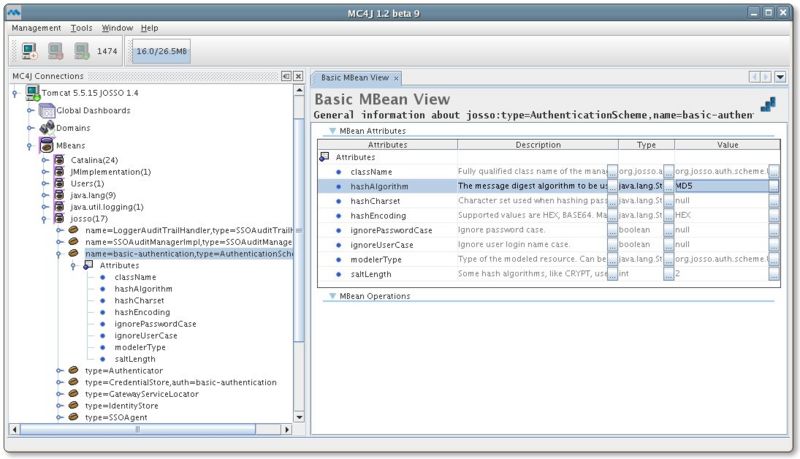
Task: Click the blue blocks icon in MBean View header
Action: pos(768,104)
